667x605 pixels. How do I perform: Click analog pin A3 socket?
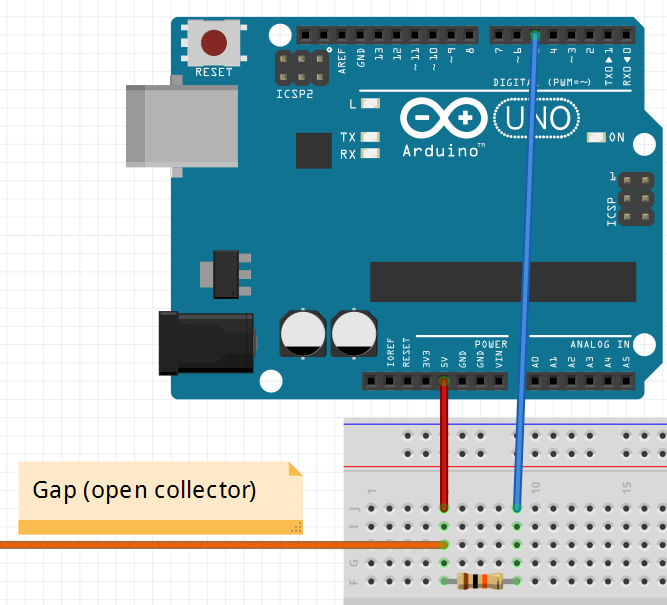click(590, 381)
